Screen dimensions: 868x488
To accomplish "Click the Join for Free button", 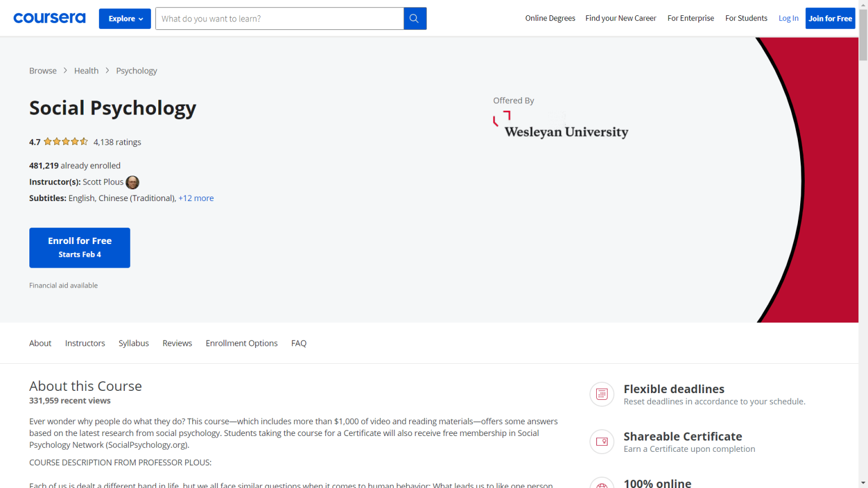I will point(830,19).
